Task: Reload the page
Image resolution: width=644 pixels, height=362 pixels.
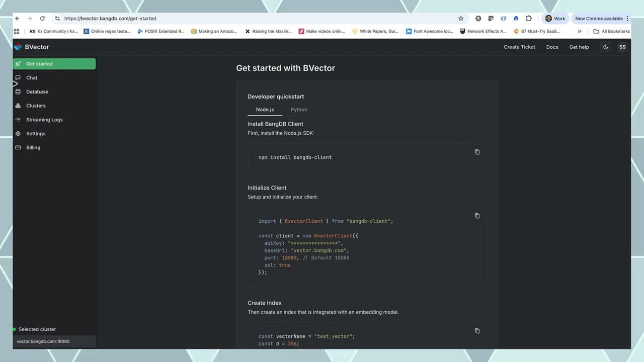Action: (42, 19)
